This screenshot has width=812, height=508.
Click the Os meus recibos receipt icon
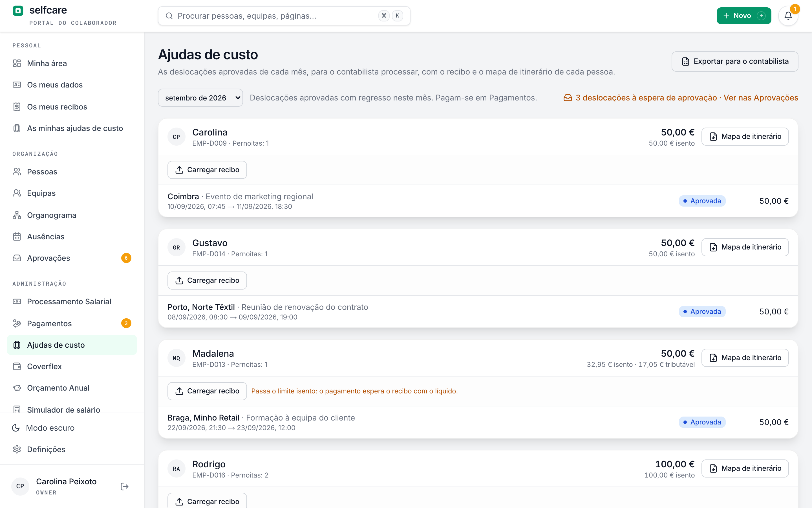point(17,107)
